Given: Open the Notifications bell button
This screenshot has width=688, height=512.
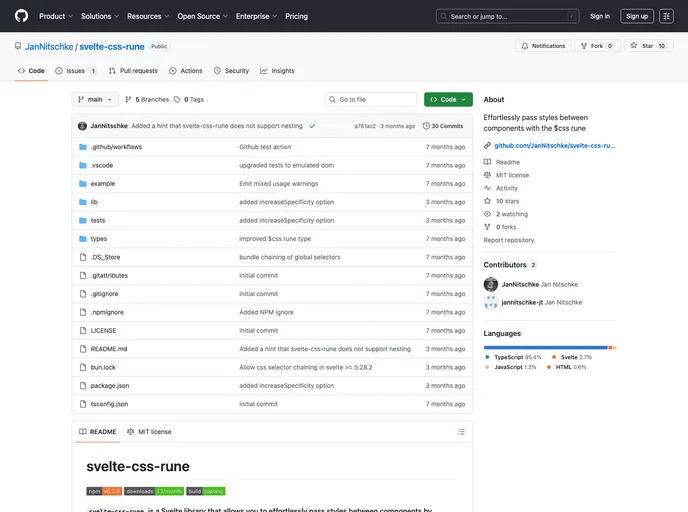Looking at the screenshot, I should [x=543, y=46].
